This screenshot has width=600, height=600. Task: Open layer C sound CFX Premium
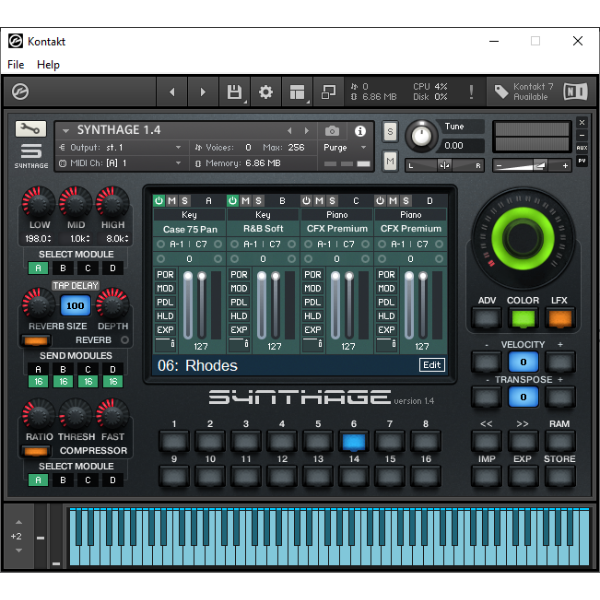point(337,229)
